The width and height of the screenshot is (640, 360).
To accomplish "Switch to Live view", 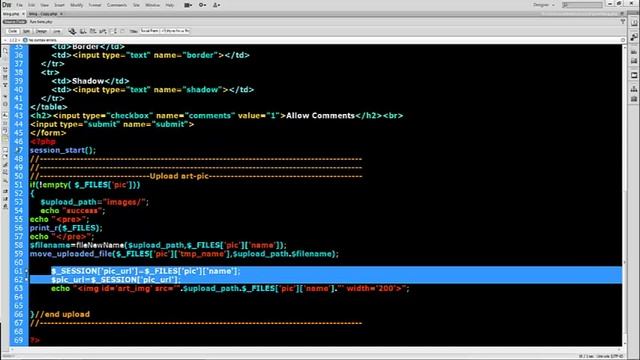I will pyautogui.click(x=56, y=31).
